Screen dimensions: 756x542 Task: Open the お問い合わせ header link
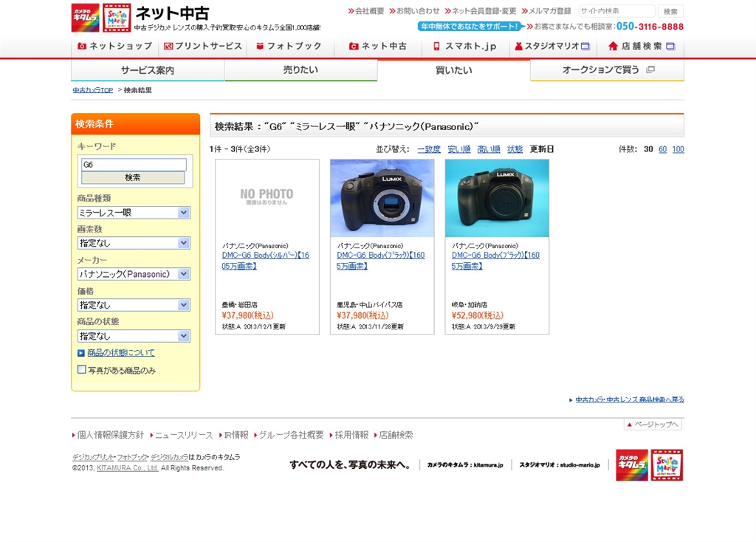coord(414,11)
